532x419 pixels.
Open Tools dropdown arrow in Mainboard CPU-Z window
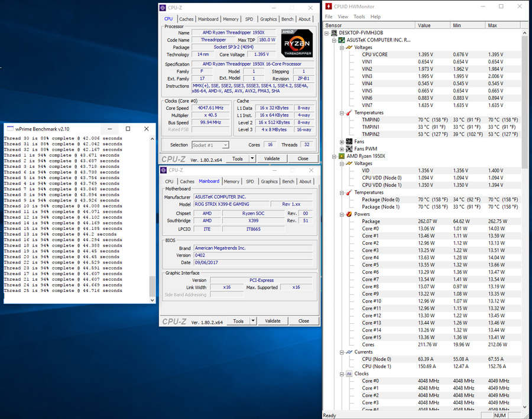253,321
